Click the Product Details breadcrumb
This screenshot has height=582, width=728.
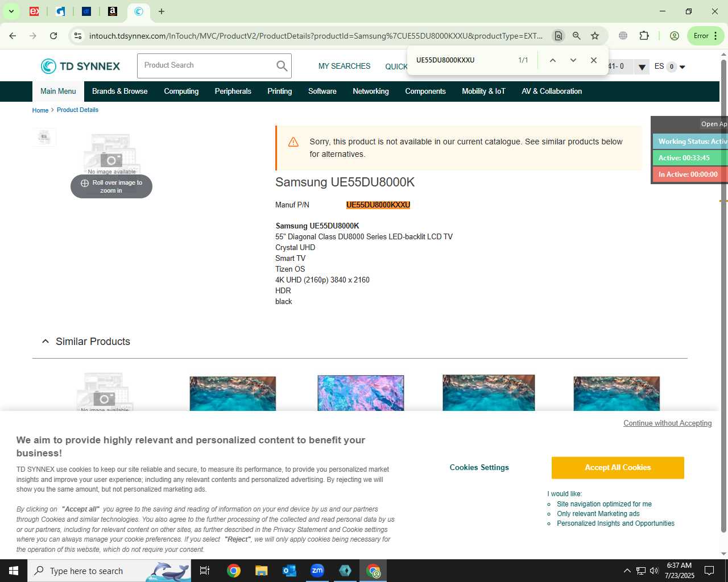click(77, 110)
